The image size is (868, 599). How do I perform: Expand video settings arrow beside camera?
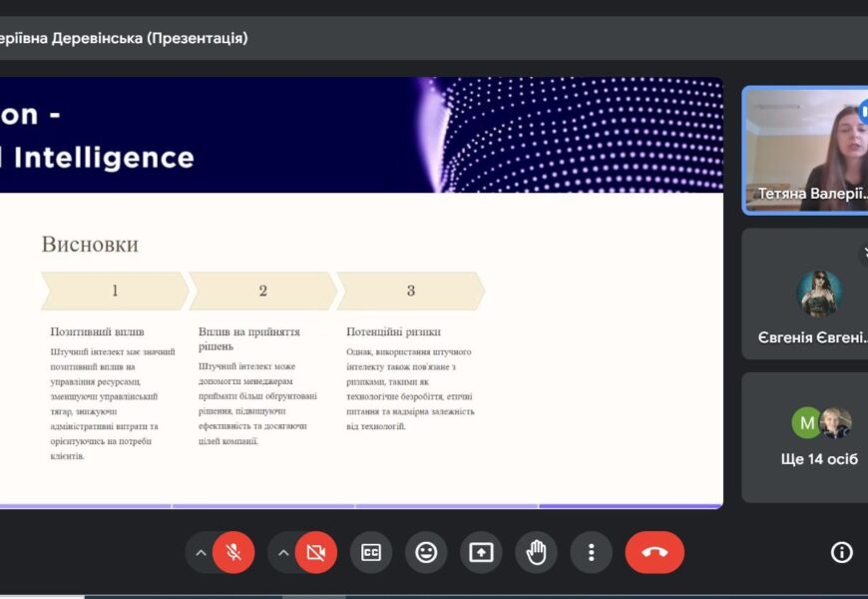283,552
